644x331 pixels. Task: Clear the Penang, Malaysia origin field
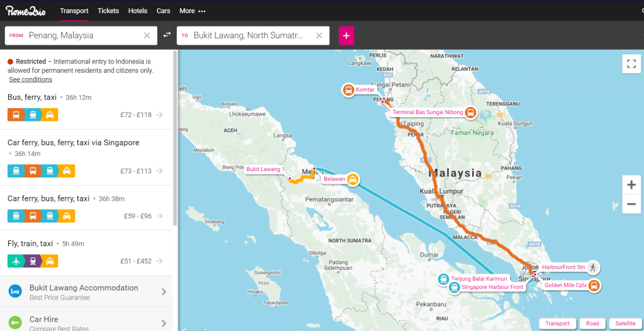147,36
